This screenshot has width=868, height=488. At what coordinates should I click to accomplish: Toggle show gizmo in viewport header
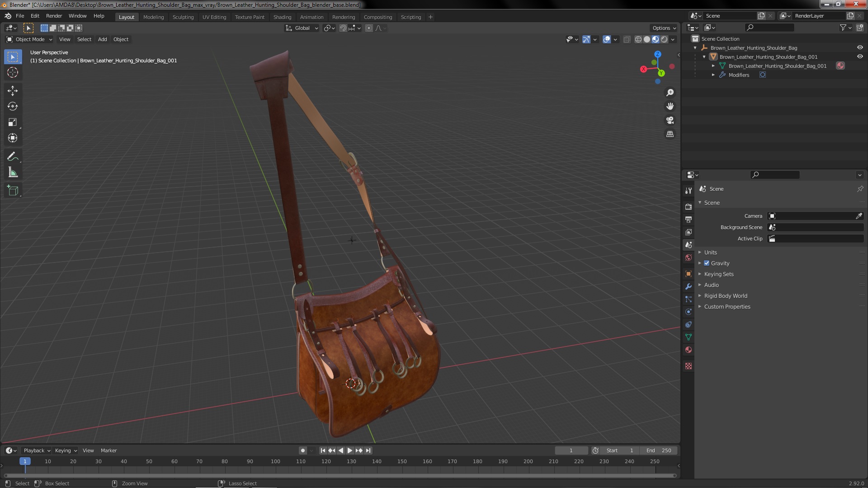pos(586,39)
